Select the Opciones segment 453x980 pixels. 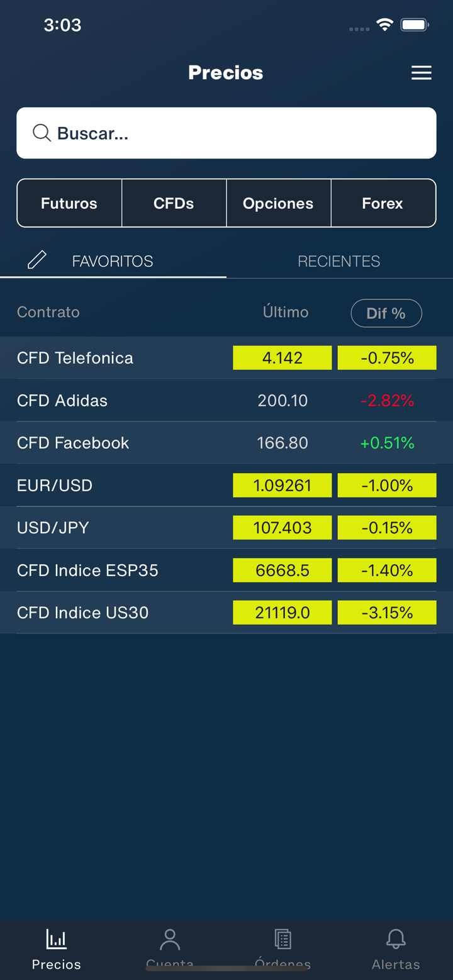278,203
